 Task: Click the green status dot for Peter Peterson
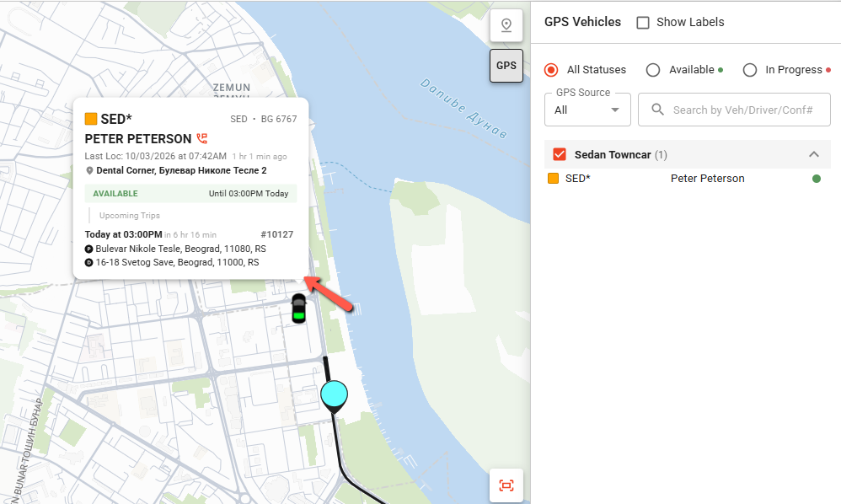pyautogui.click(x=816, y=179)
